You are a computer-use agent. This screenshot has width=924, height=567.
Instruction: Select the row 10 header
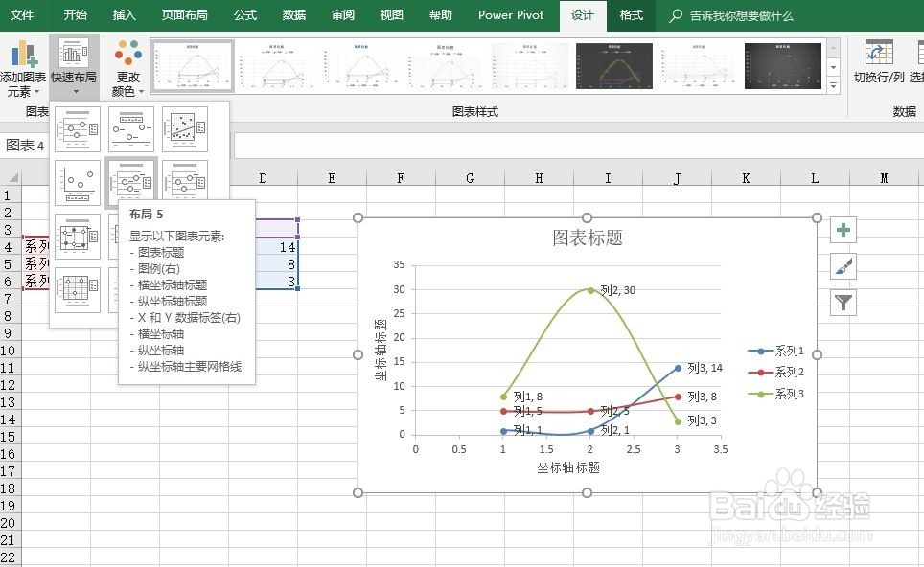(x=10, y=351)
